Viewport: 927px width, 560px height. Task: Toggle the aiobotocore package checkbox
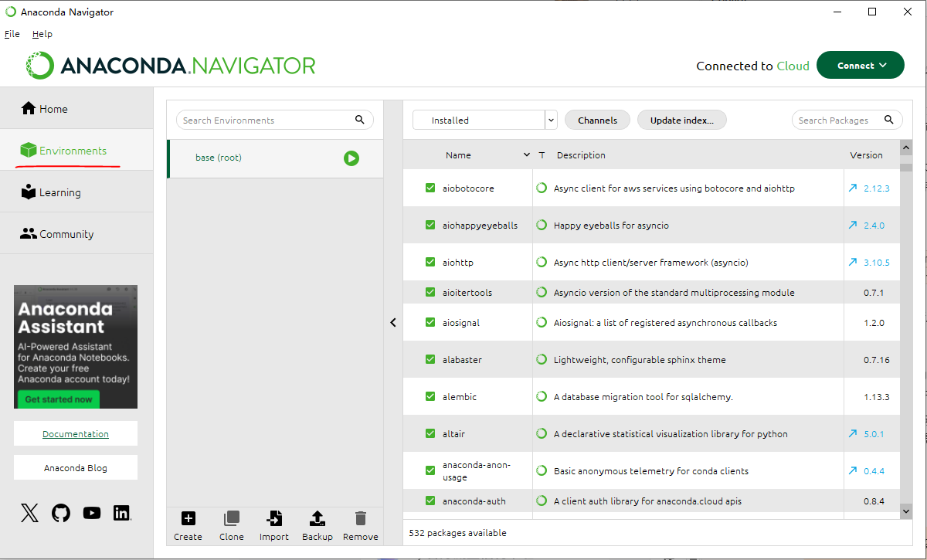coord(430,188)
